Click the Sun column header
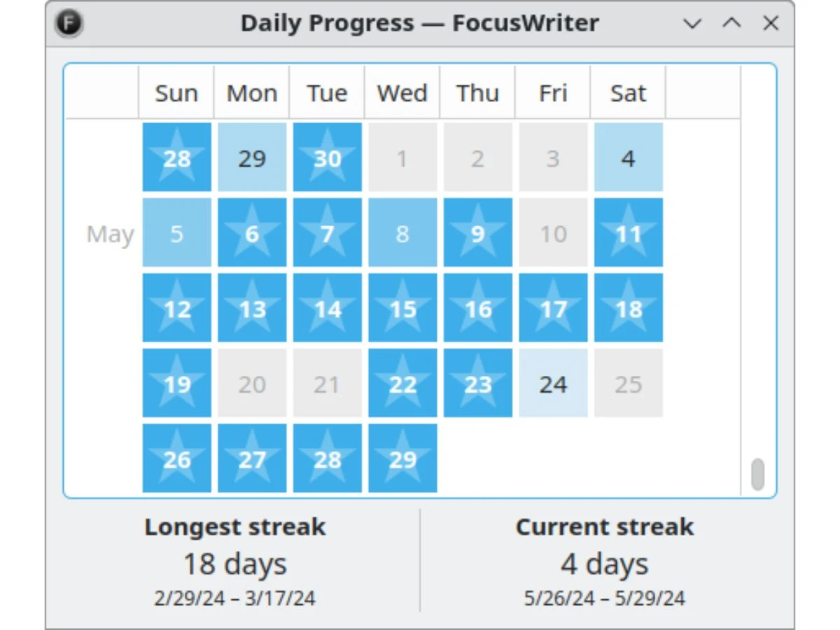The width and height of the screenshot is (840, 630). [176, 92]
